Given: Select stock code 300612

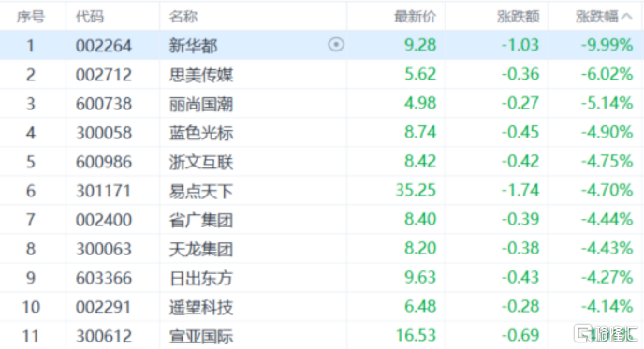Looking at the screenshot, I should click(x=104, y=336).
